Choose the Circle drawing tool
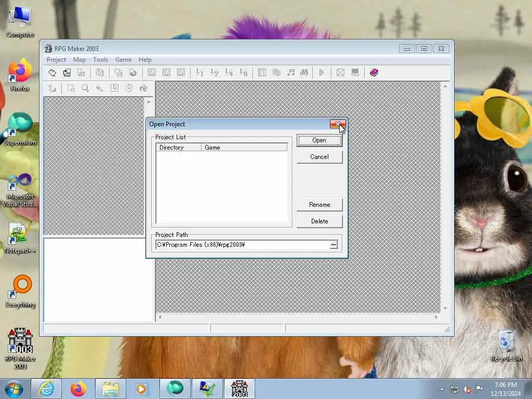Image resolution: width=532 pixels, height=399 pixels. [129, 88]
